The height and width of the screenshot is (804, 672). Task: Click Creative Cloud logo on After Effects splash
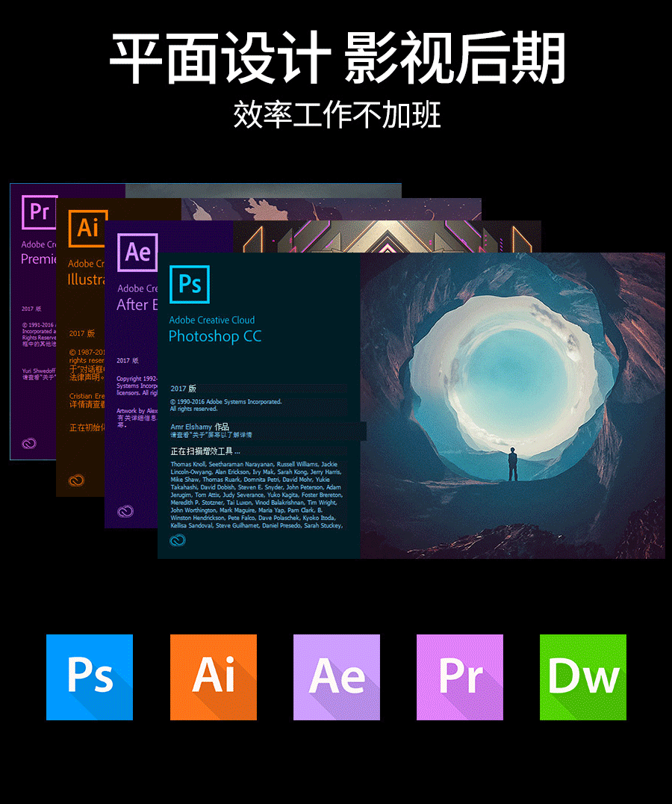(x=125, y=511)
